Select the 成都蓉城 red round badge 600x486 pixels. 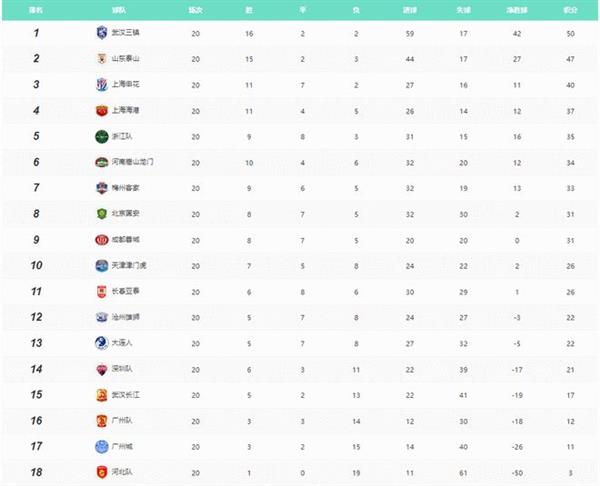coord(101,240)
